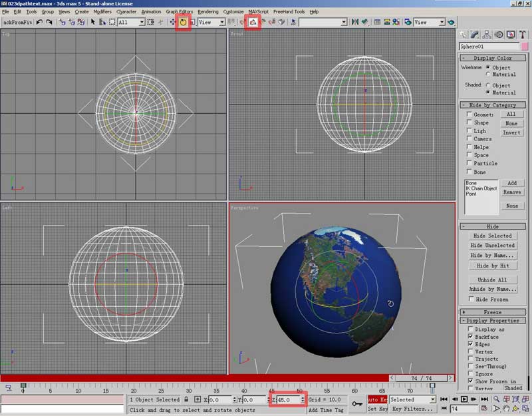Toggle the Angle Snap icon
The image size is (532, 416).
[x=252, y=22]
